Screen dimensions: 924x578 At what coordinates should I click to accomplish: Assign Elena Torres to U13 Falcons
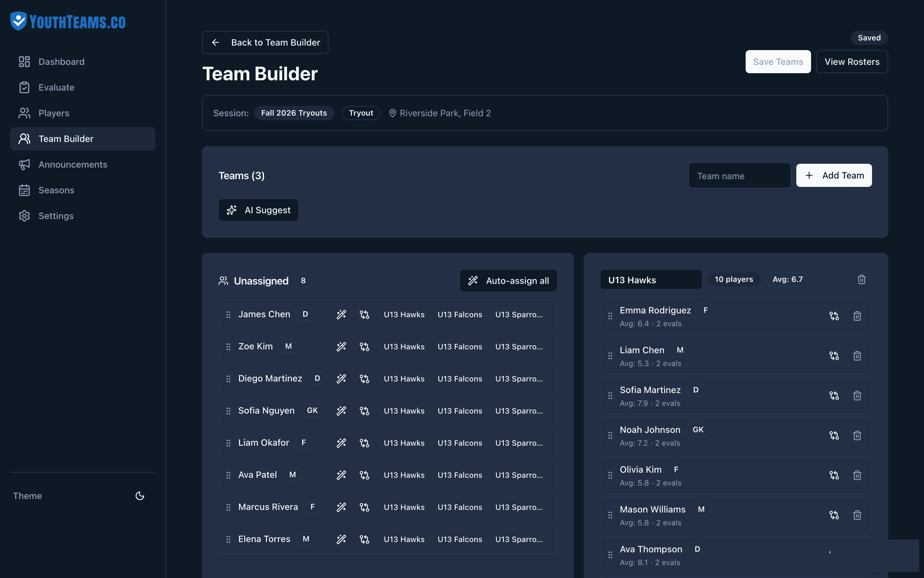click(460, 539)
